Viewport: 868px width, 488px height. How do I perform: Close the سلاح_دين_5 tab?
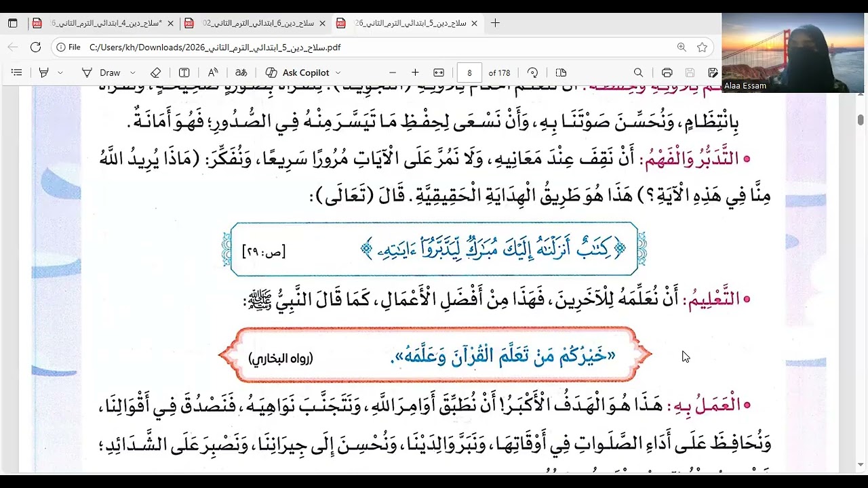pos(474,23)
